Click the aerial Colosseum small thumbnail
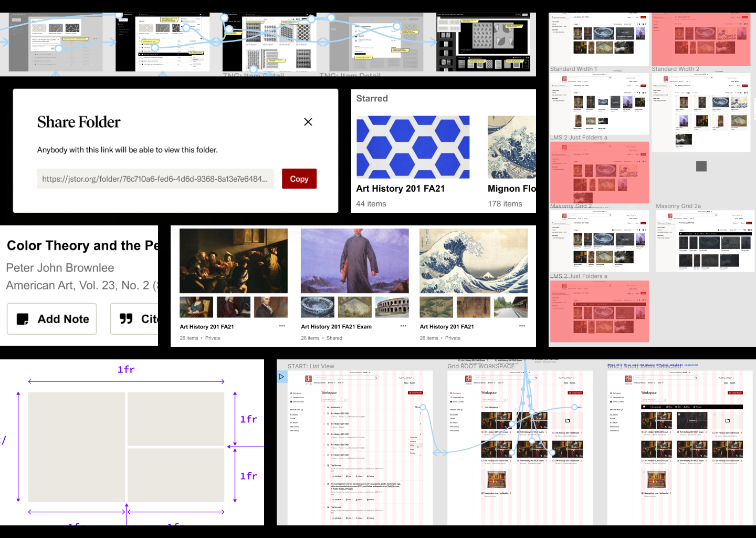756x538 pixels. 318,307
